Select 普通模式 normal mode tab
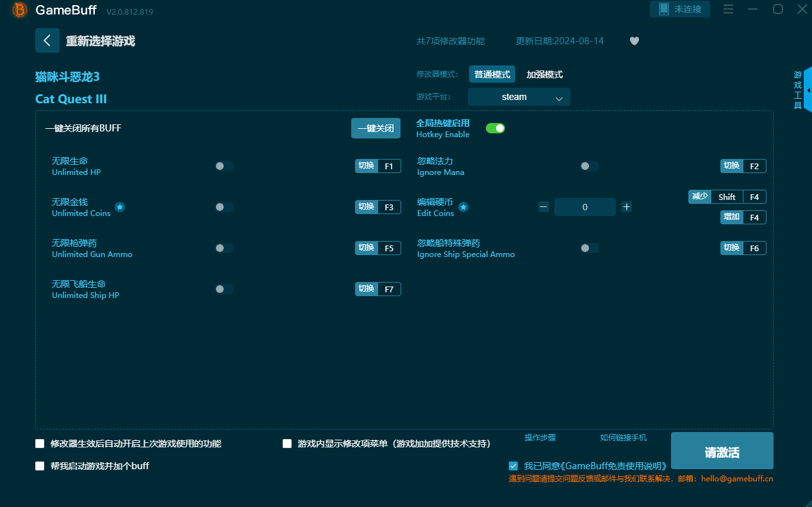The image size is (812, 507). [x=492, y=74]
